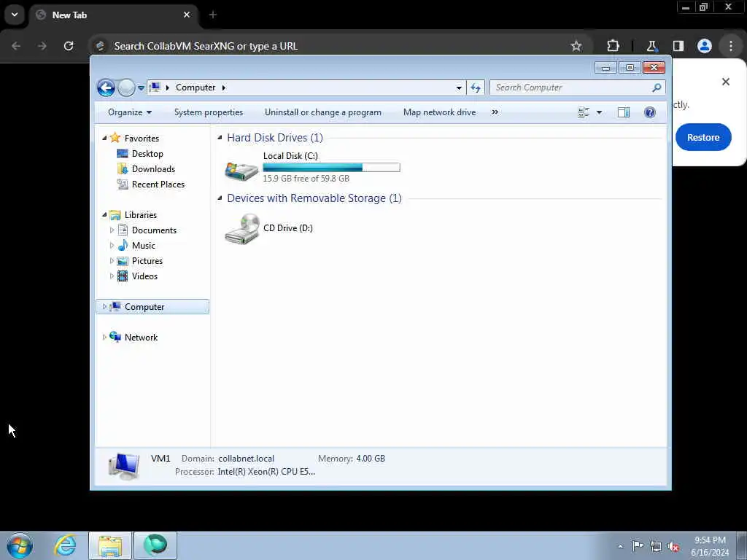
Task: Open the Documents library
Action: 154,230
